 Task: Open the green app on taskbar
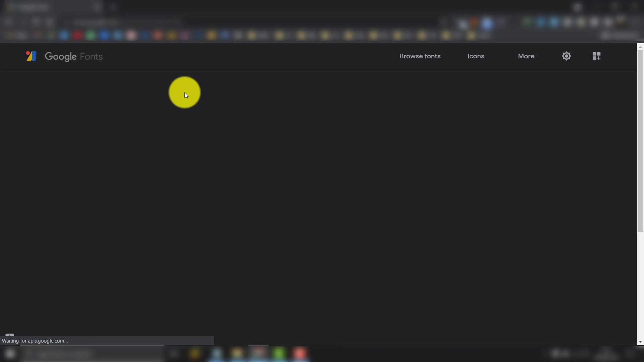click(x=279, y=354)
